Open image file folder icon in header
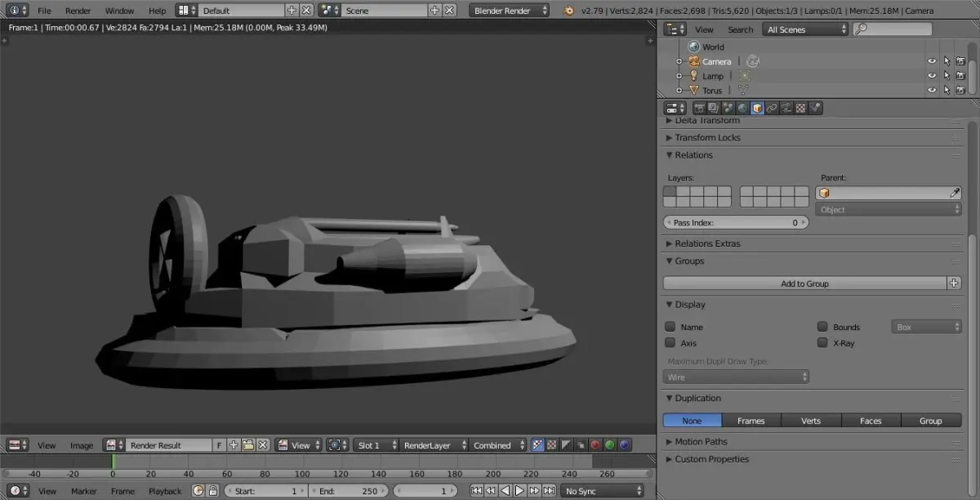The width and height of the screenshot is (980, 500). [x=248, y=445]
